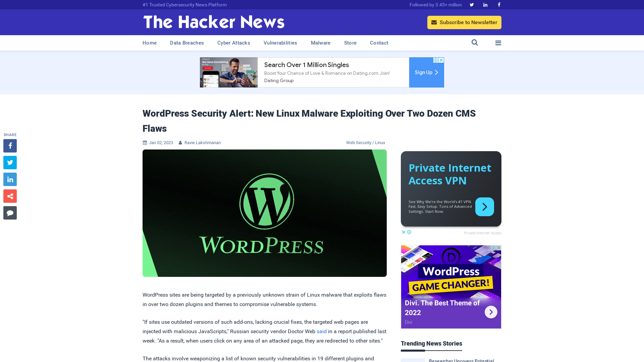Expand the search bar

[475, 43]
